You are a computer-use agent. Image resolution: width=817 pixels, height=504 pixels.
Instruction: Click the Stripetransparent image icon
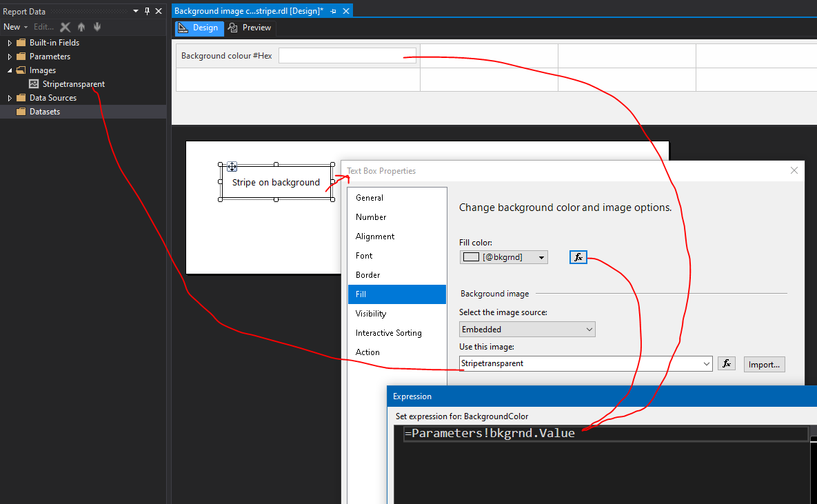tap(34, 84)
